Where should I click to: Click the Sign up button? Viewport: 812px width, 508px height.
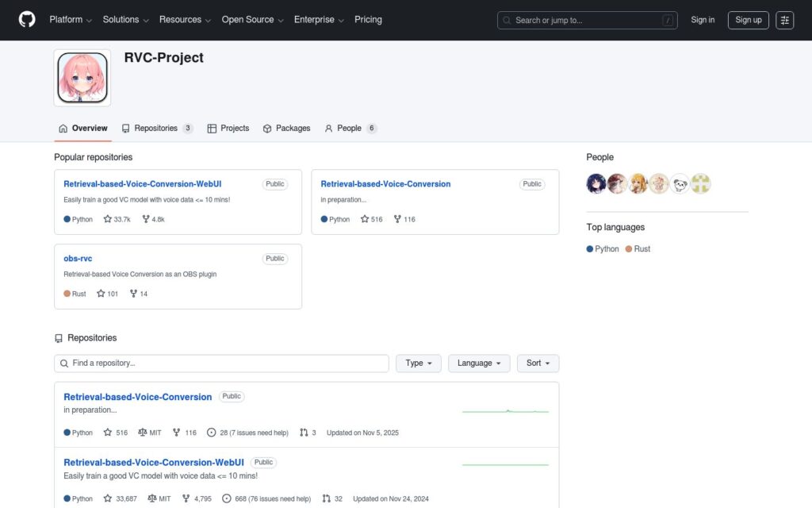coord(749,20)
